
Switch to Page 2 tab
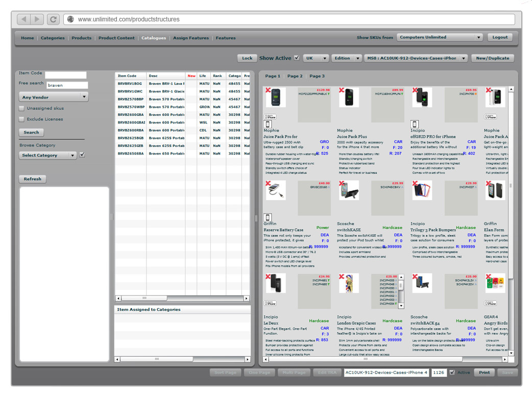coord(295,76)
